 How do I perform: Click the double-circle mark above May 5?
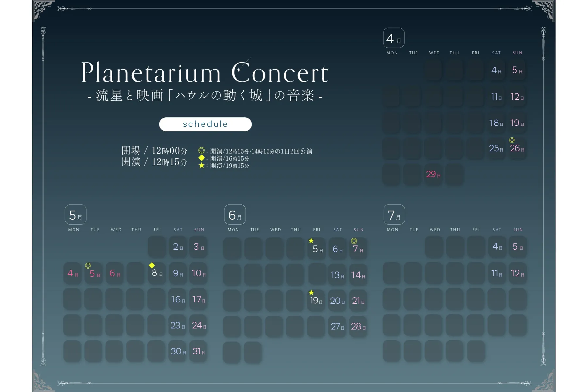tap(88, 266)
